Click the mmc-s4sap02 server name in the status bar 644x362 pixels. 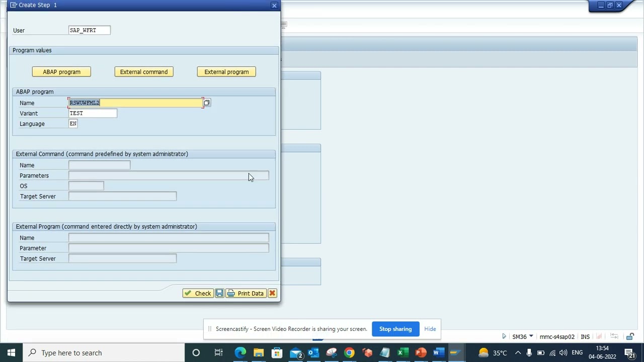557,337
